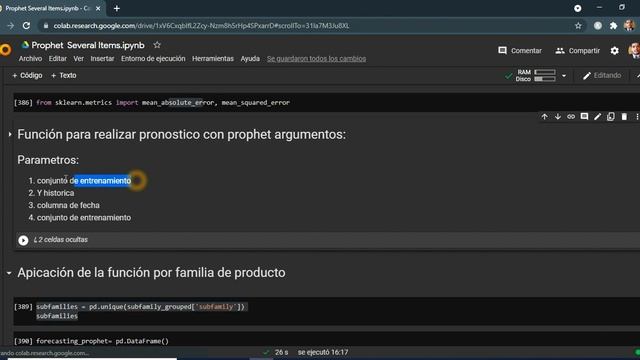Screen dimensions: 640x360
Task: Click 'Se guardaron todos los cambios' link
Action: coord(316,59)
